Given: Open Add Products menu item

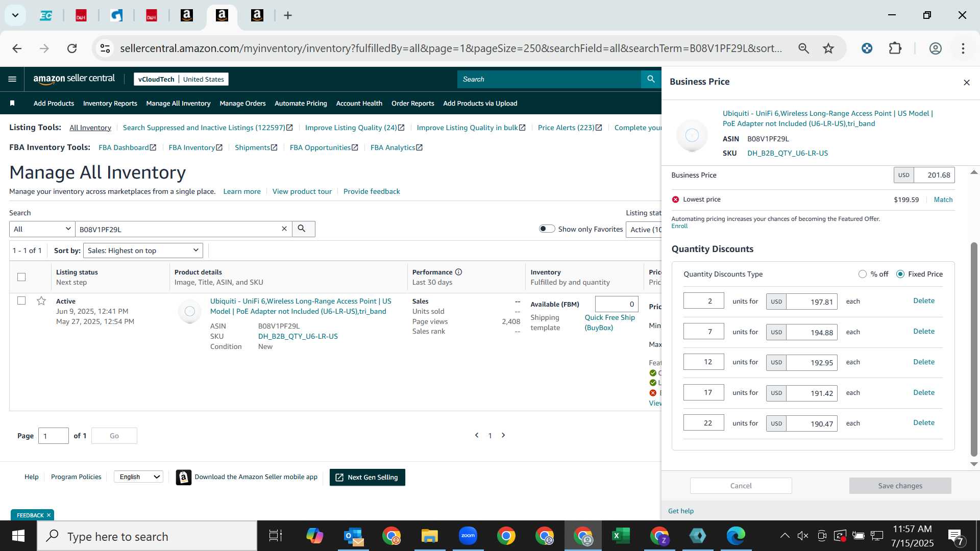Looking at the screenshot, I should pyautogui.click(x=54, y=103).
